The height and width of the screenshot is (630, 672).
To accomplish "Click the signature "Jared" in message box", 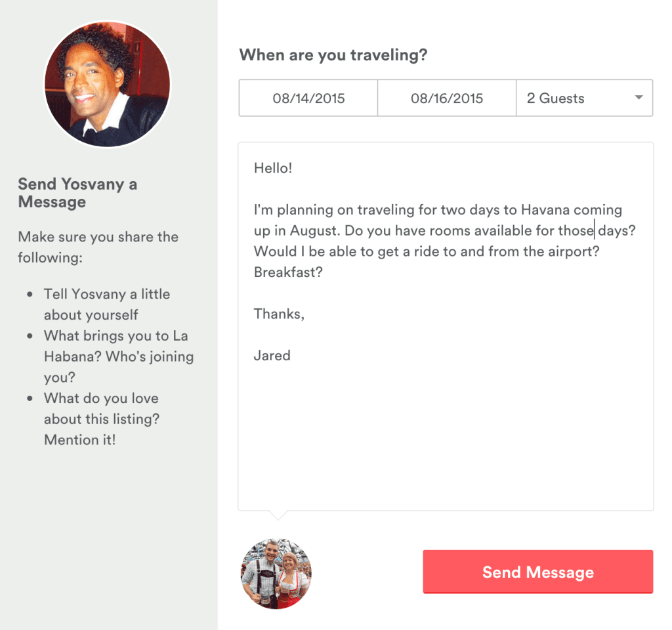I will click(x=272, y=355).
